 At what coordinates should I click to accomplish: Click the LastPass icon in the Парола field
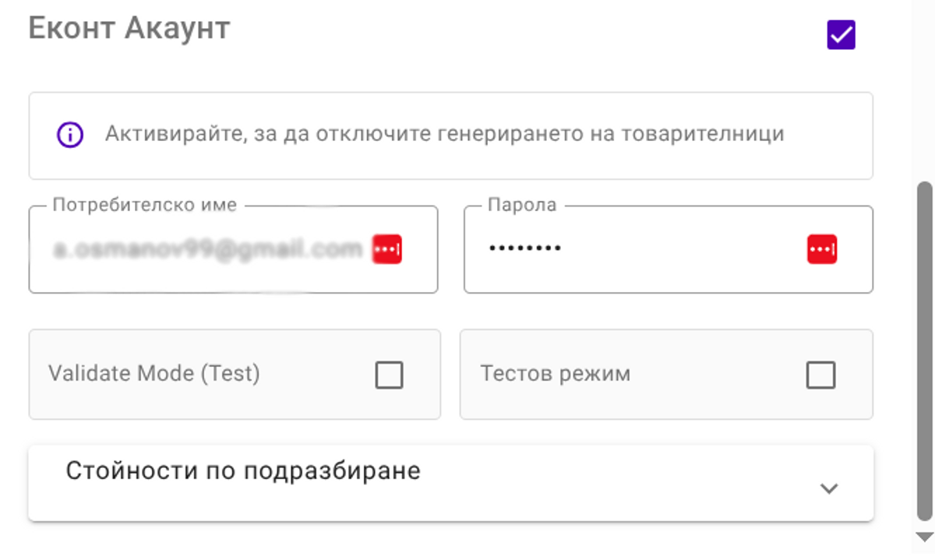822,248
